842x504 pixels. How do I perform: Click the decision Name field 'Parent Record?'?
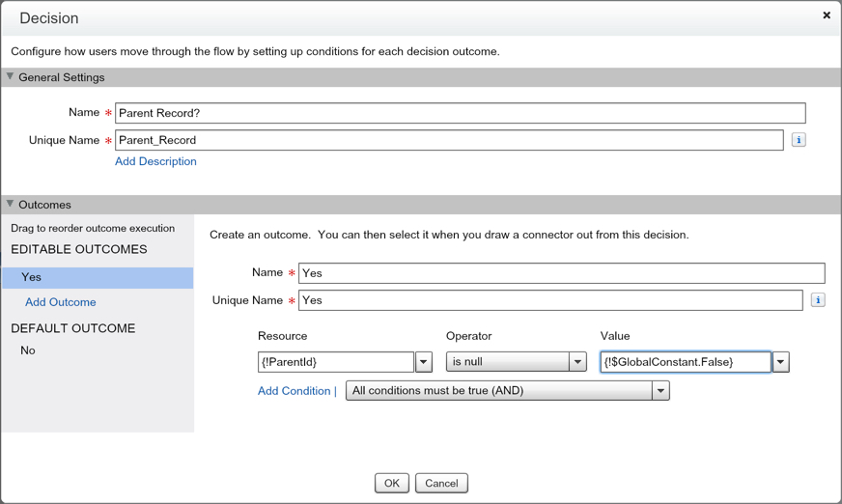pyautogui.click(x=460, y=113)
